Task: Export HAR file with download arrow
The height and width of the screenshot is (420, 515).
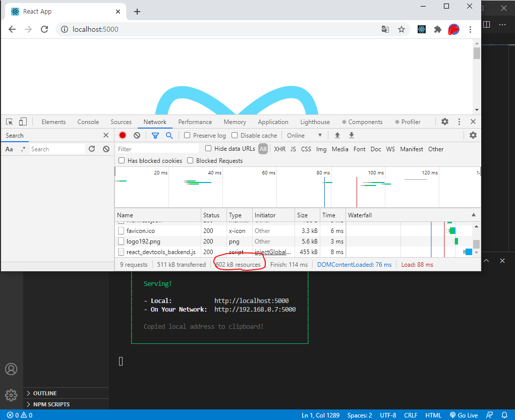Action: point(352,135)
